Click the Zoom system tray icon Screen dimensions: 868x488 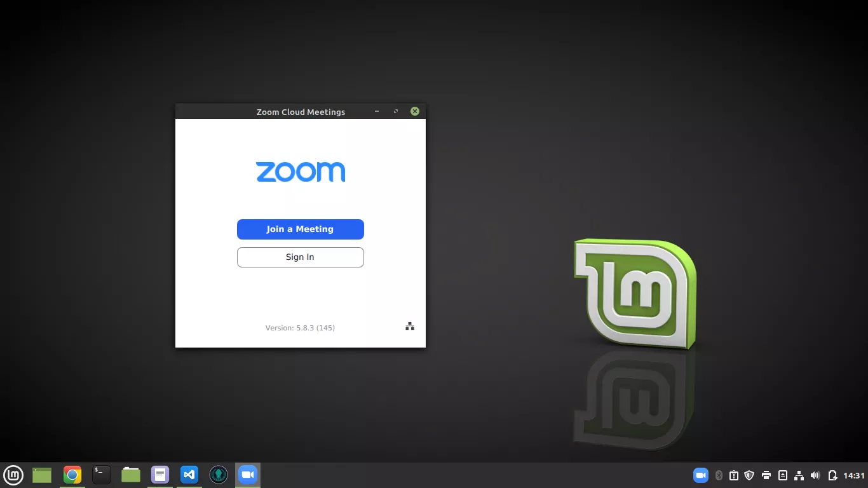coord(701,475)
